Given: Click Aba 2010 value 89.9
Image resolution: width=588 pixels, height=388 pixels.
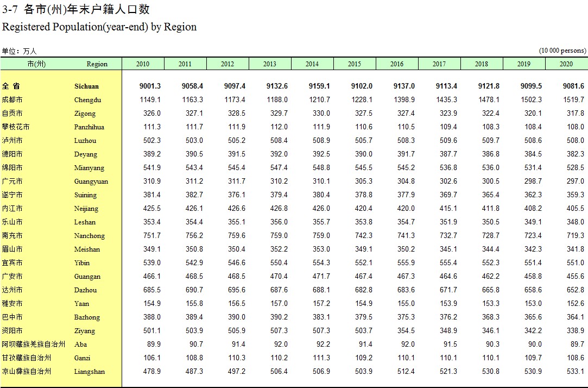Looking at the screenshot, I should (x=154, y=344).
